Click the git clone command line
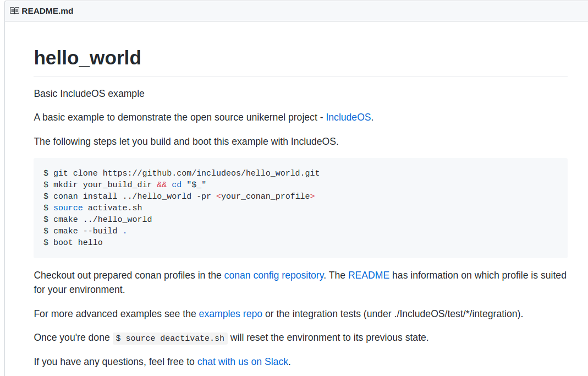 tap(182, 173)
